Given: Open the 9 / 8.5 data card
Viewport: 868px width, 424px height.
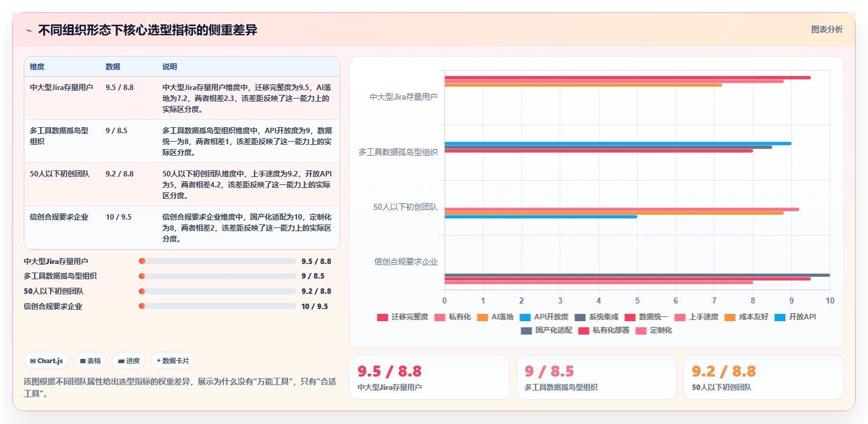Looking at the screenshot, I should click(x=596, y=377).
